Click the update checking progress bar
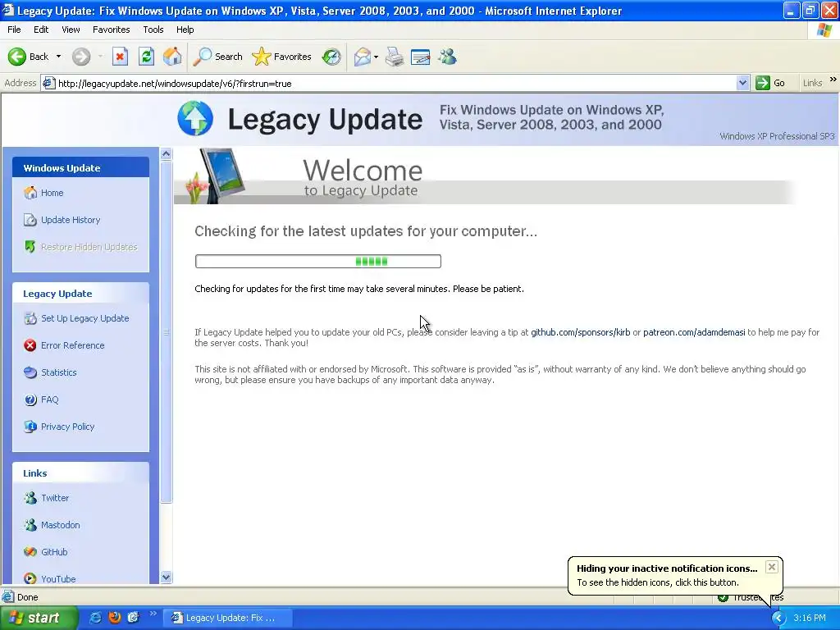 [318, 262]
